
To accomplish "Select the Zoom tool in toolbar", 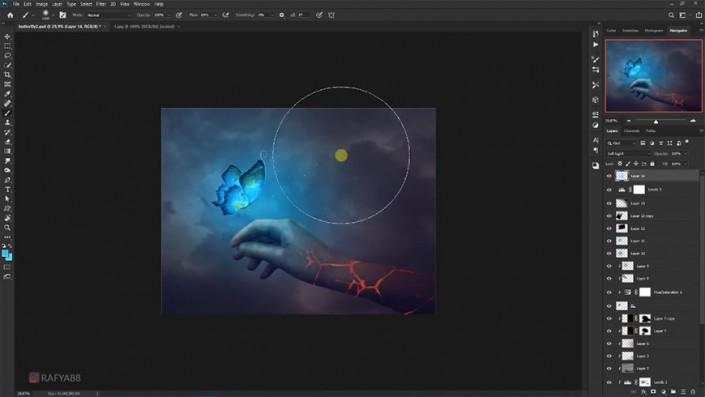I will pos(7,227).
